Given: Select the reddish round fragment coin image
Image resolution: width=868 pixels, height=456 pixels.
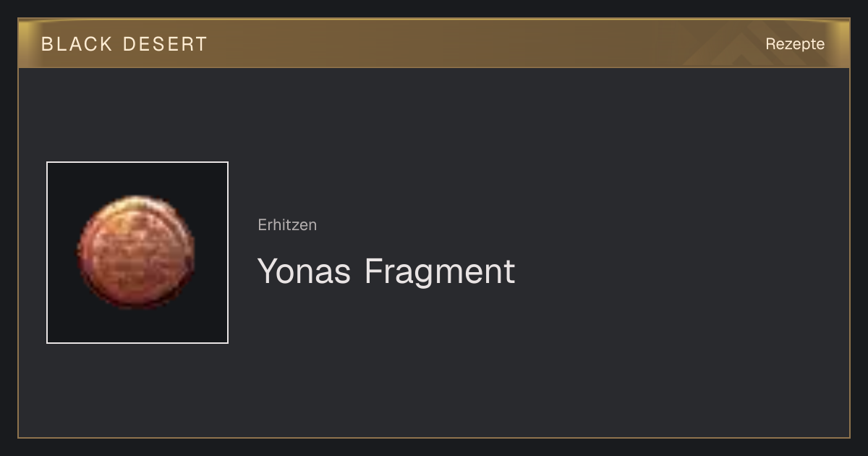Looking at the screenshot, I should click(137, 252).
